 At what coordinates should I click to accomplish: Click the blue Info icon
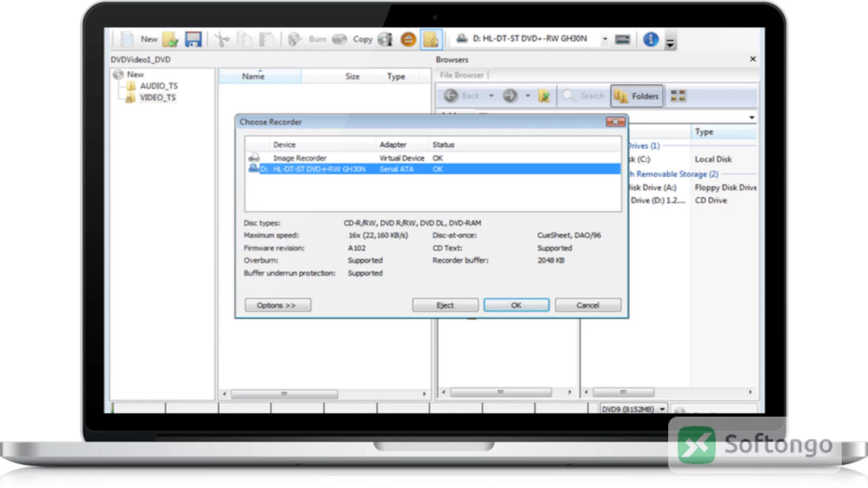click(651, 39)
